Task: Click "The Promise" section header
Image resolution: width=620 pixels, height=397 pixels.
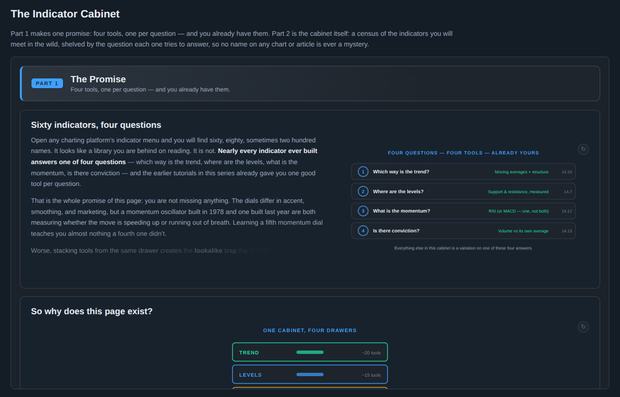Action: coord(310,83)
